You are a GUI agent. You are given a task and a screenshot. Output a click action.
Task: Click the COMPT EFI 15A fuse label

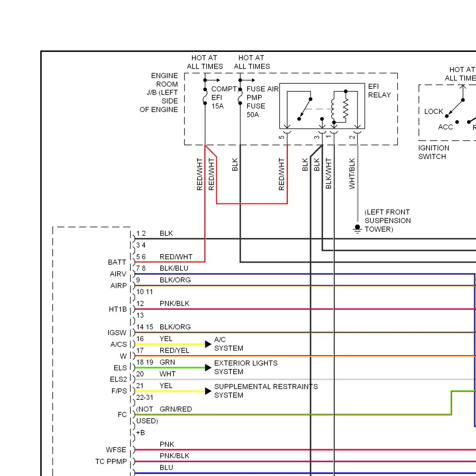tap(225, 97)
